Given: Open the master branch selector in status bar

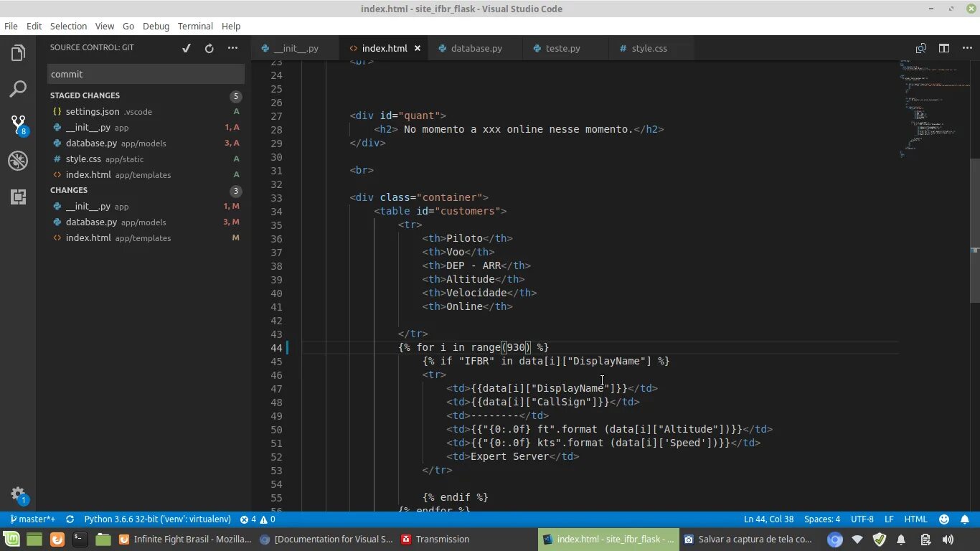Looking at the screenshot, I should click(x=32, y=519).
